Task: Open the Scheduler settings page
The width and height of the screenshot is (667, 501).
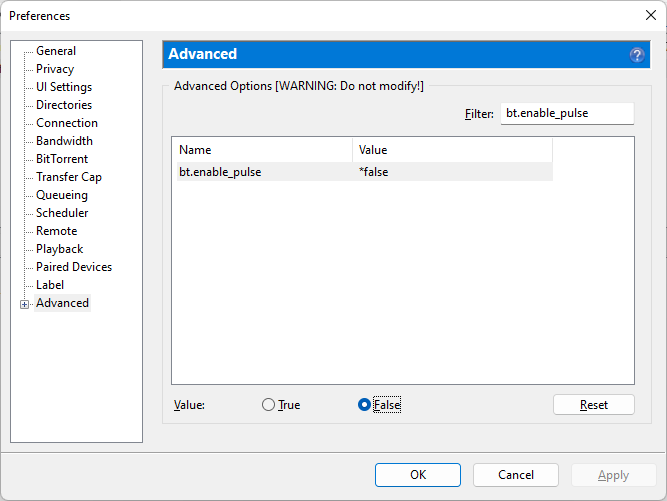Action: 62,213
